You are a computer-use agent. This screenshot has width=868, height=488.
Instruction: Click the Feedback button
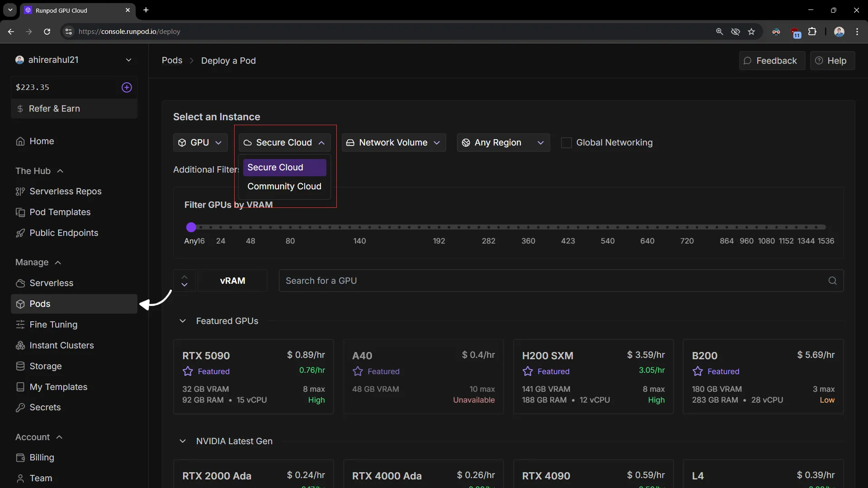click(771, 60)
